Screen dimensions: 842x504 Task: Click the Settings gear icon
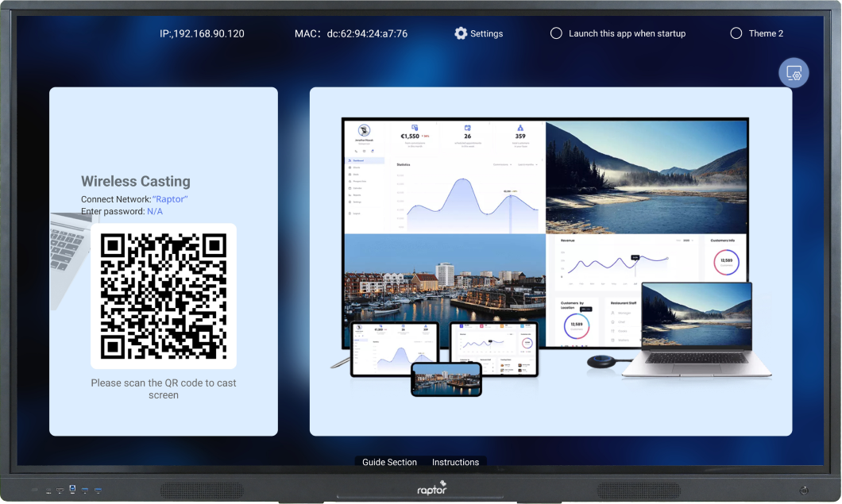(x=461, y=33)
